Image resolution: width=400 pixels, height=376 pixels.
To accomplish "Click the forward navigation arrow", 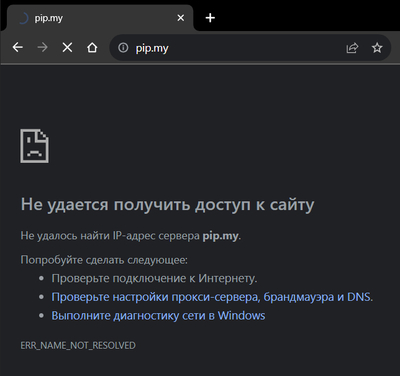I will point(42,48).
